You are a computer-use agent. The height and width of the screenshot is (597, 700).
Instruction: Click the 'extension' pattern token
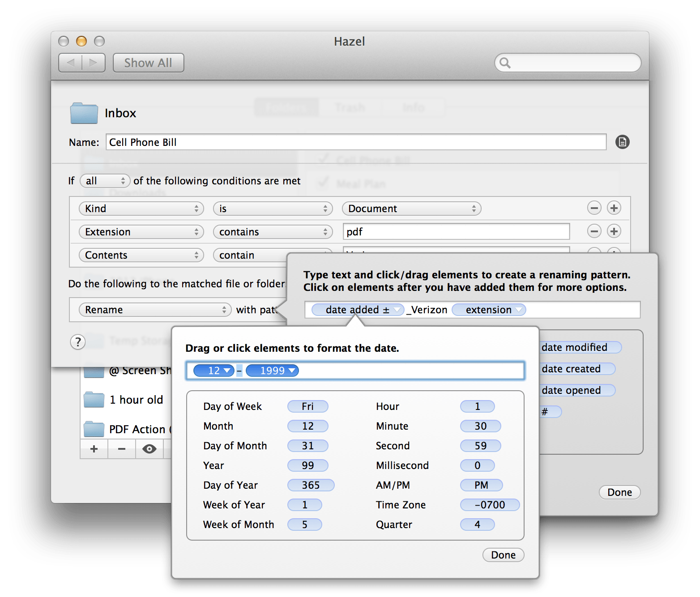(x=489, y=310)
